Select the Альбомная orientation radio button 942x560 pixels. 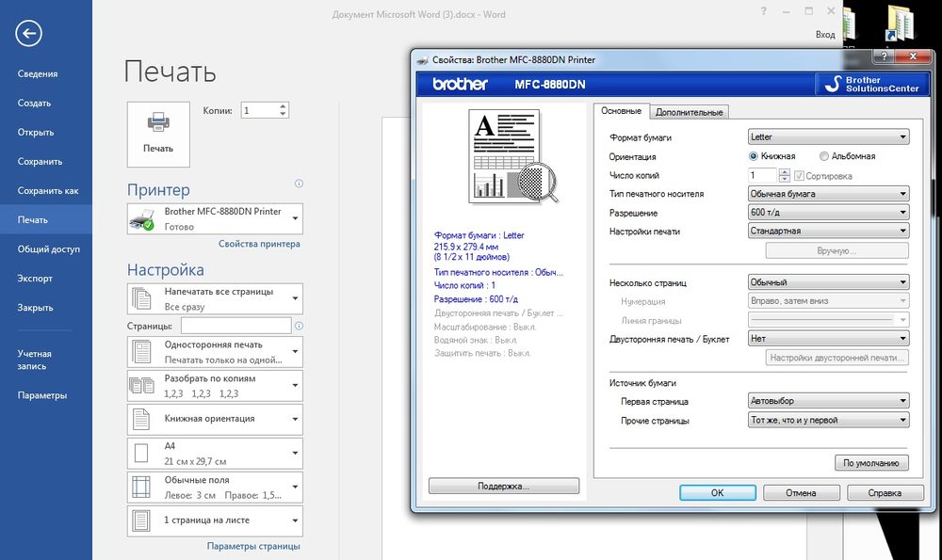(x=824, y=156)
